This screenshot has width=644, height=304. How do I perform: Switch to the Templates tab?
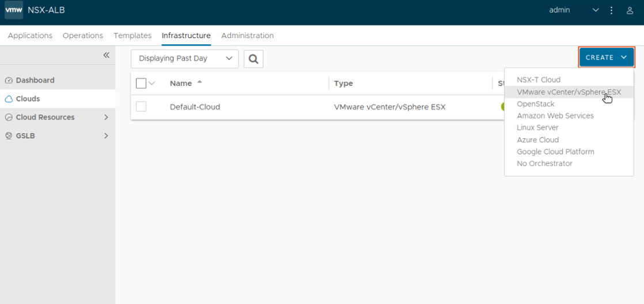pos(132,35)
